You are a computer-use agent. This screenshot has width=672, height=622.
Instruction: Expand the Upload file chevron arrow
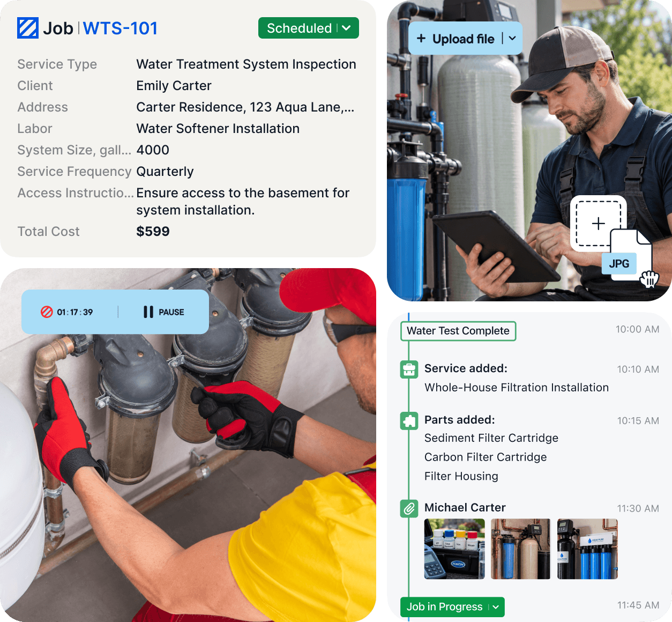pos(512,39)
